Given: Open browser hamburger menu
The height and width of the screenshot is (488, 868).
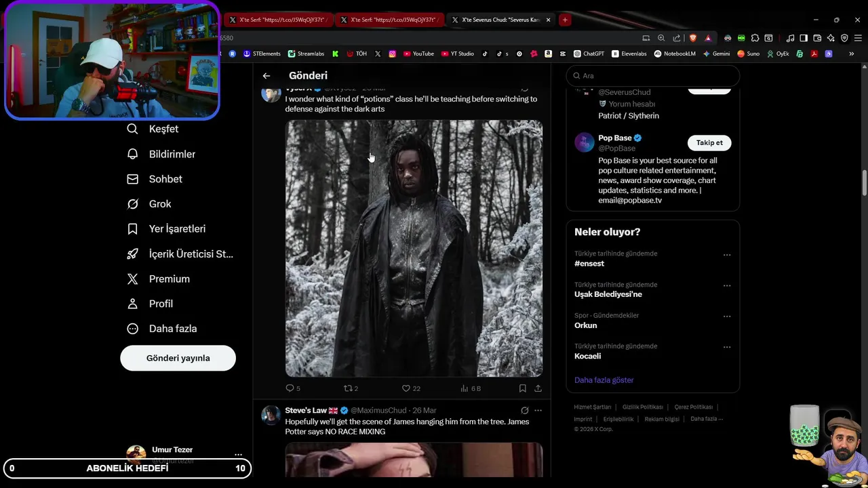Looking at the screenshot, I should (x=858, y=38).
